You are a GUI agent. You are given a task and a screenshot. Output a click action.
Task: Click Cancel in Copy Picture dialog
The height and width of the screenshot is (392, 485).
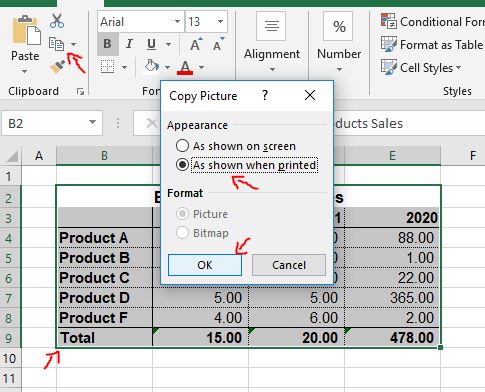(289, 265)
